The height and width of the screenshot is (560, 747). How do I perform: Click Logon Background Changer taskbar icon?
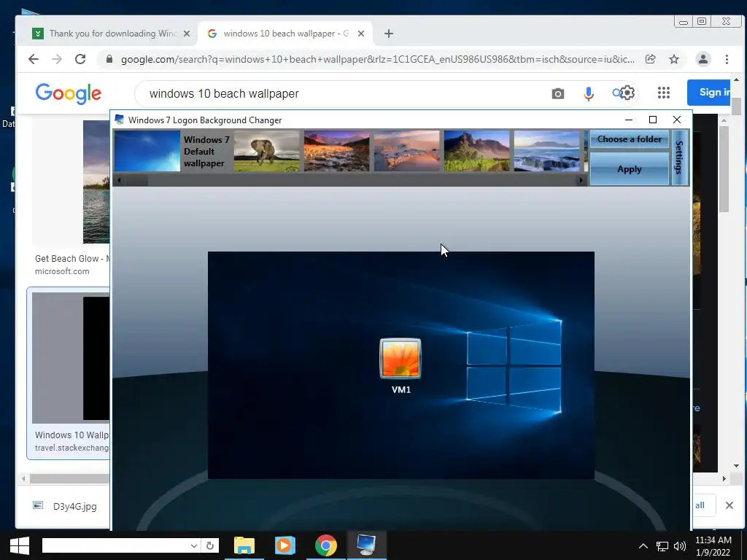(x=366, y=545)
